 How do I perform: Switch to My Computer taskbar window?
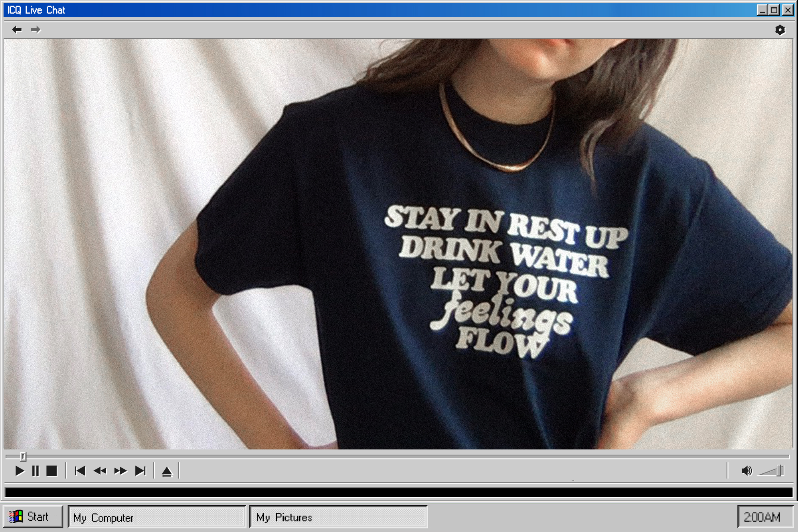(x=156, y=517)
